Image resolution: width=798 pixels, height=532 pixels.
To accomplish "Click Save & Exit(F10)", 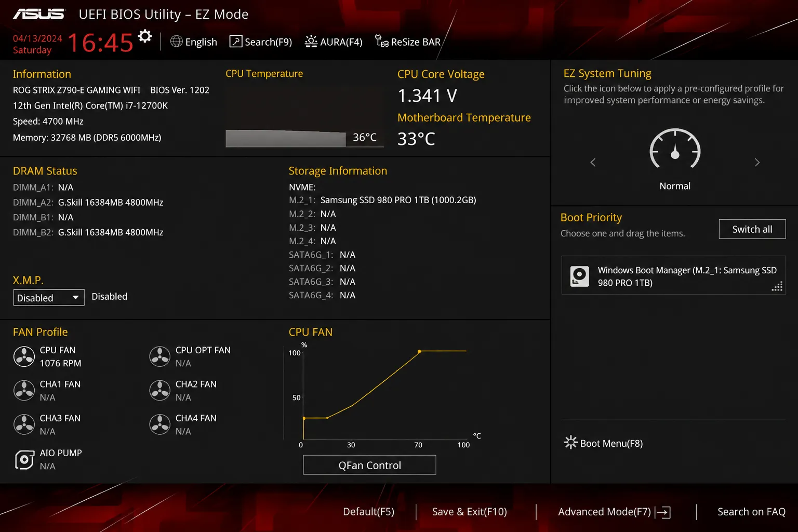I will (470, 512).
